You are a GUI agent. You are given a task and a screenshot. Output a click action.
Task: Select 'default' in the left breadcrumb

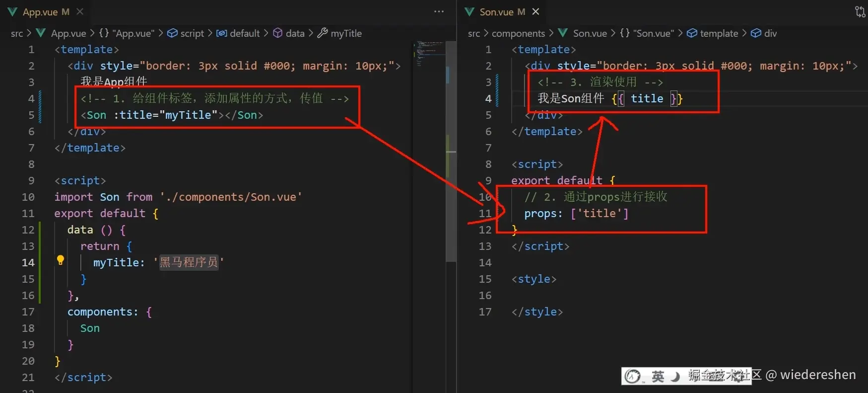point(245,33)
